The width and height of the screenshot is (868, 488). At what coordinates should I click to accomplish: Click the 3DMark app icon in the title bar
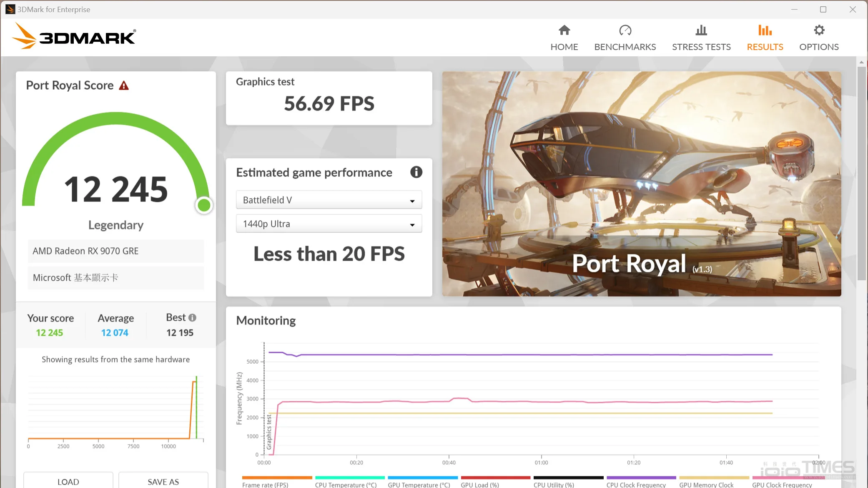coord(10,9)
